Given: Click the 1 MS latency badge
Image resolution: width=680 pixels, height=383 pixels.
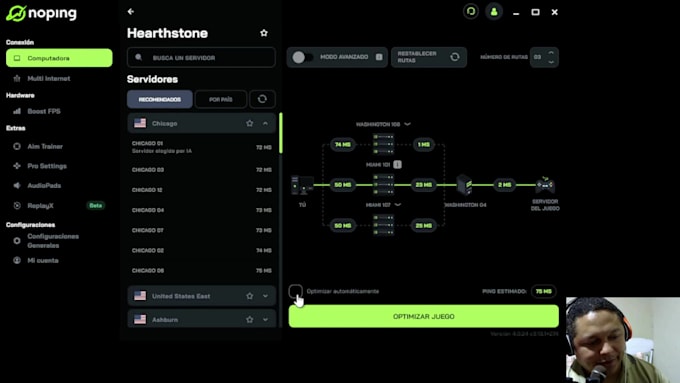Looking at the screenshot, I should (x=424, y=144).
